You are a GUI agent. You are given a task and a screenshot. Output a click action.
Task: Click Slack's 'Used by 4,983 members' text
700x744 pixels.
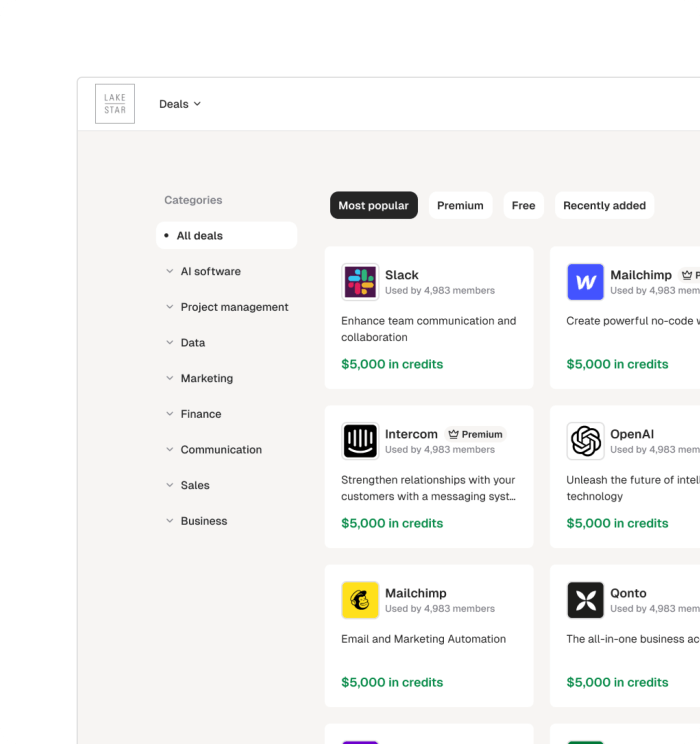point(440,290)
